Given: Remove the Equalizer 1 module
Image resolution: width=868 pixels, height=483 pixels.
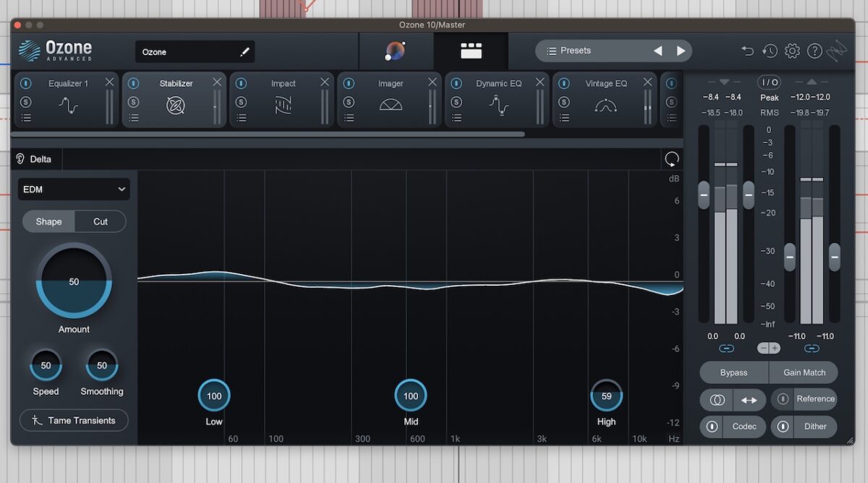Looking at the screenshot, I should [109, 82].
